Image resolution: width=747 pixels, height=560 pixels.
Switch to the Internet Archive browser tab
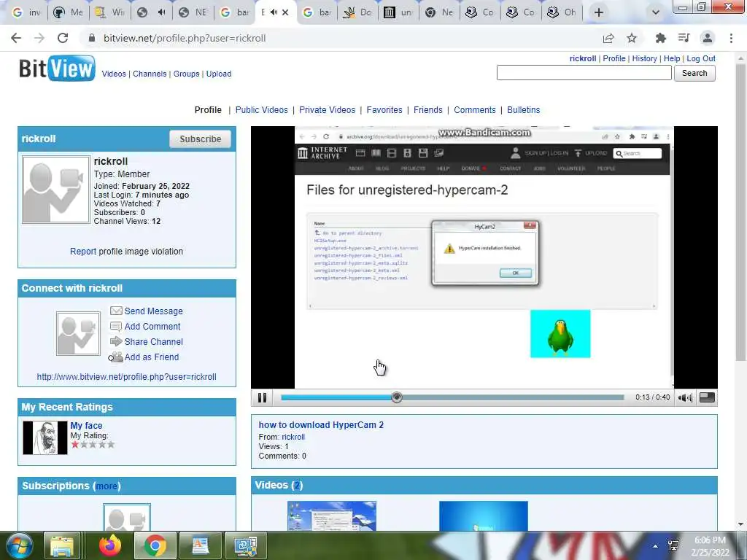coord(399,12)
